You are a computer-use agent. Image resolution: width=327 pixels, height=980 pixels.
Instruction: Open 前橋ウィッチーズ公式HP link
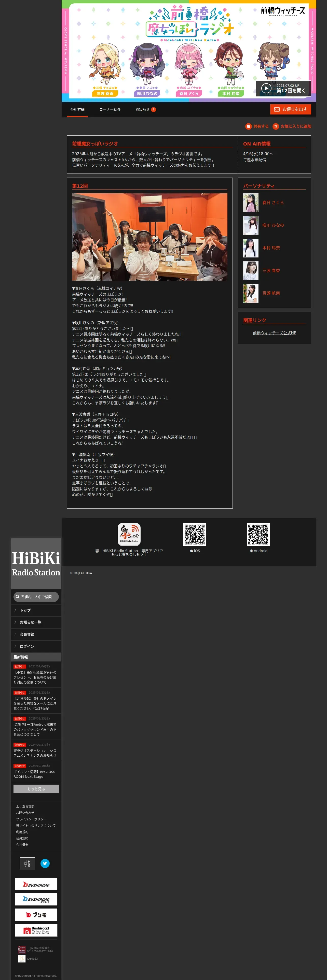pyautogui.click(x=275, y=333)
